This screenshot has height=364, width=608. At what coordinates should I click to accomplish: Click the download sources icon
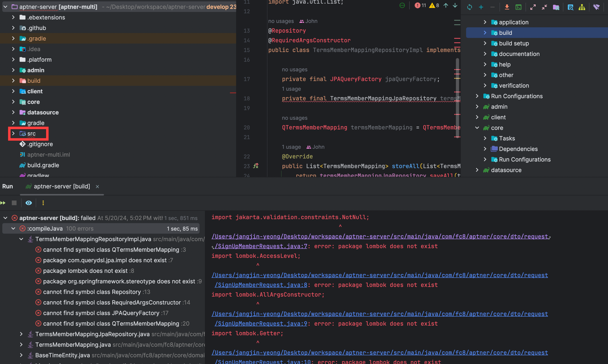(x=507, y=7)
